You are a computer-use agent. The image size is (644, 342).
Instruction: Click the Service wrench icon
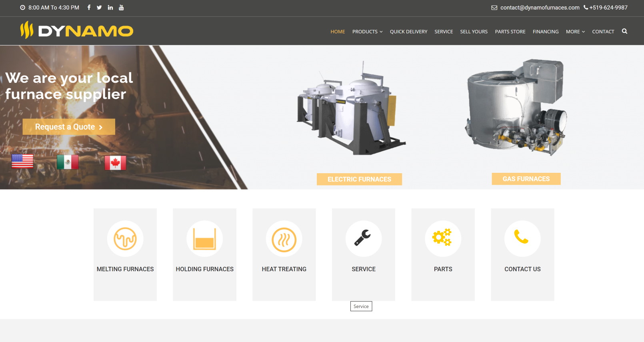tap(363, 238)
